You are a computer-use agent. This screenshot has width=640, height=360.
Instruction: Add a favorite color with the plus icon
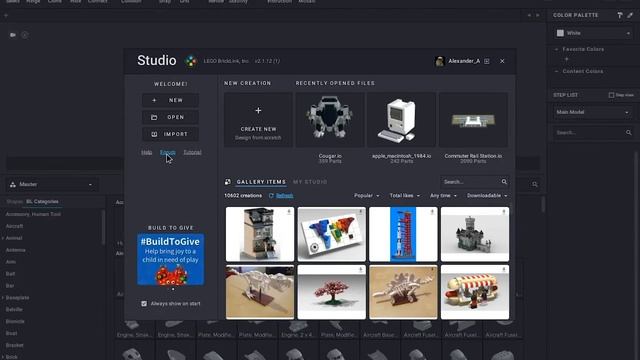(567, 59)
